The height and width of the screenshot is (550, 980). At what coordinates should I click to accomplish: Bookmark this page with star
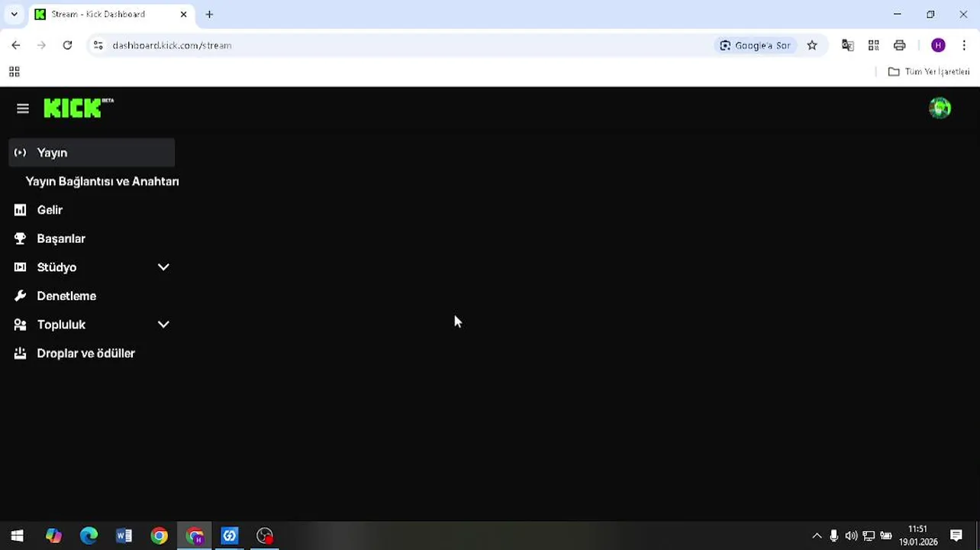tap(812, 45)
